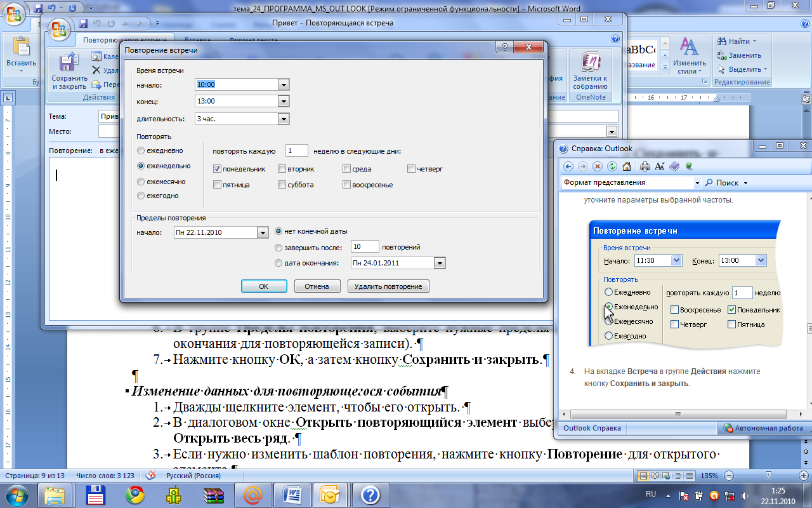Check the Thursday checkbox
The height and width of the screenshot is (508, 812).
pyautogui.click(x=411, y=169)
